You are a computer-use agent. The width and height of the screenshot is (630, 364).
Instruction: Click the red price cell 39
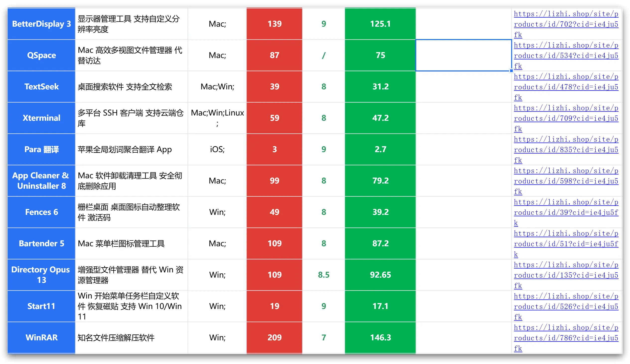pos(275,87)
